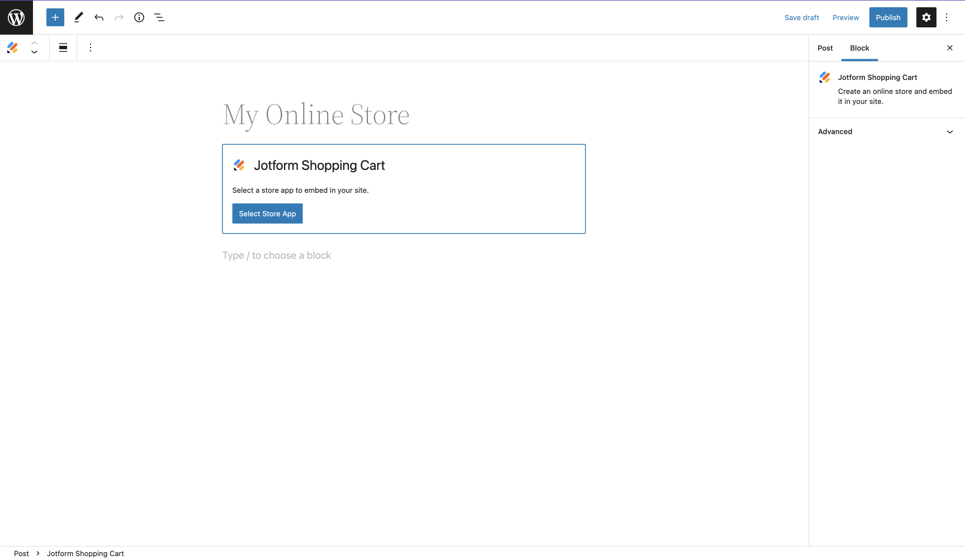The width and height of the screenshot is (965, 560).
Task: Select the Block tab
Action: click(x=859, y=48)
